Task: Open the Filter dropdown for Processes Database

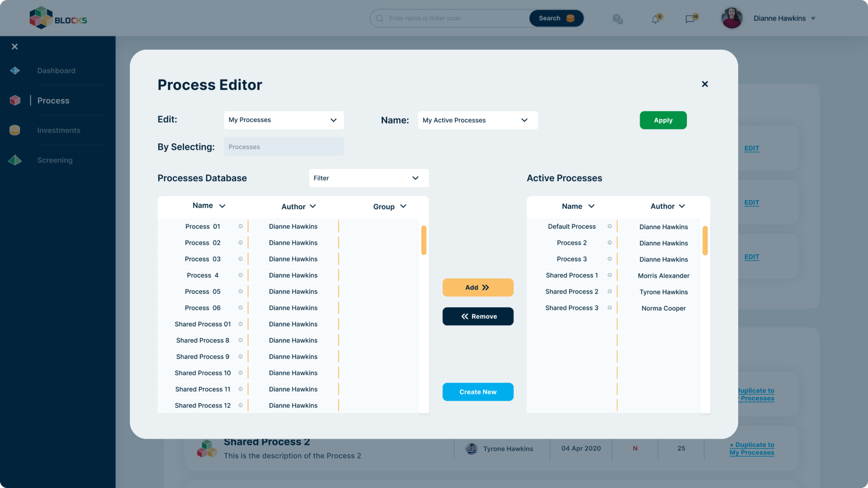Action: (369, 178)
